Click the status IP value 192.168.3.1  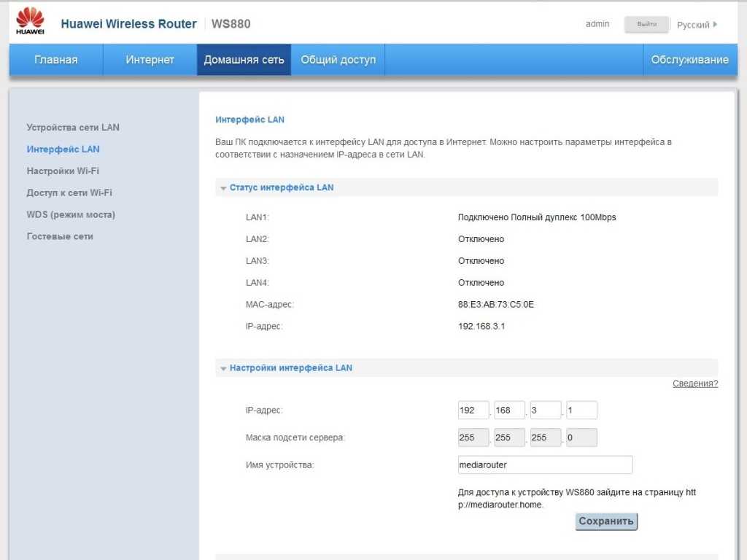coord(481,326)
